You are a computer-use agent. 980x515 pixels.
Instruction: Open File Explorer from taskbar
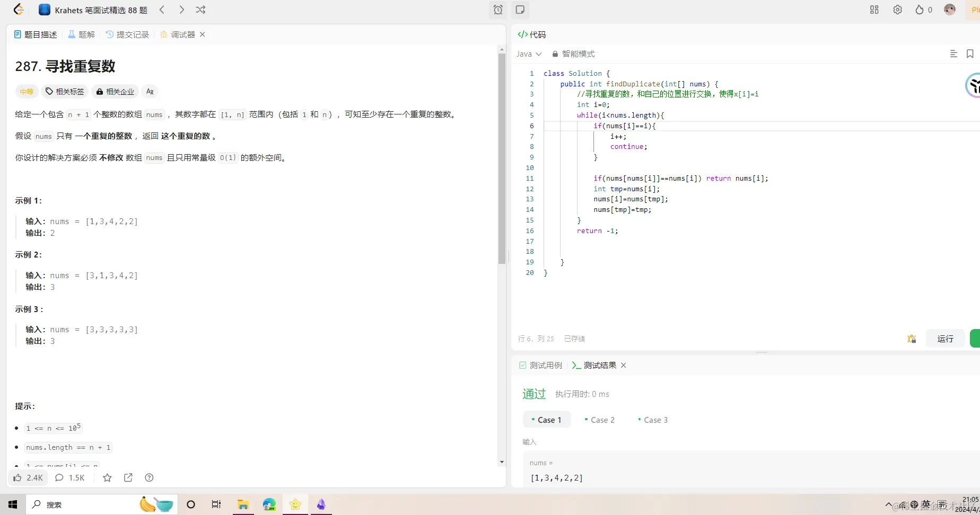click(243, 504)
